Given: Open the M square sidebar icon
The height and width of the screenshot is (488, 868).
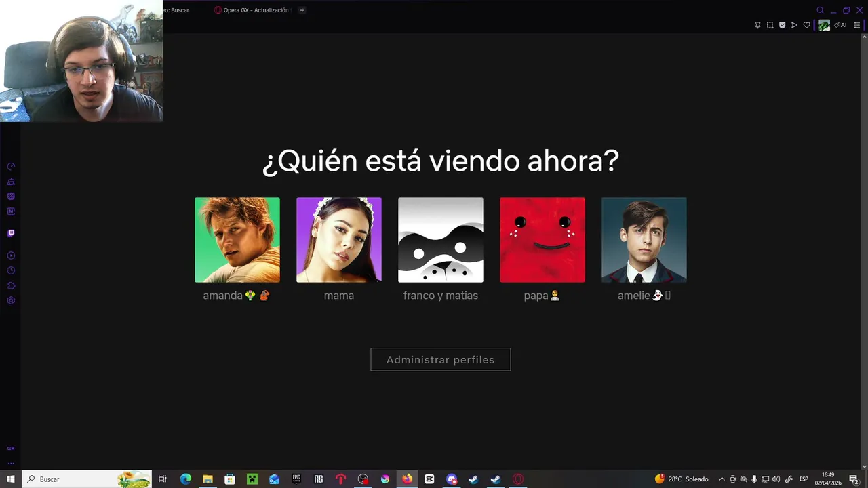Looking at the screenshot, I should point(11,211).
